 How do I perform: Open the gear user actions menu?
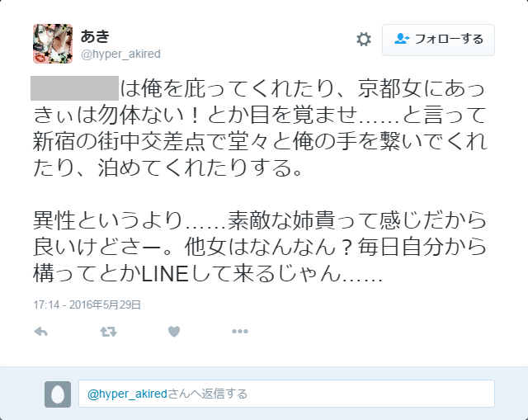[x=364, y=40]
